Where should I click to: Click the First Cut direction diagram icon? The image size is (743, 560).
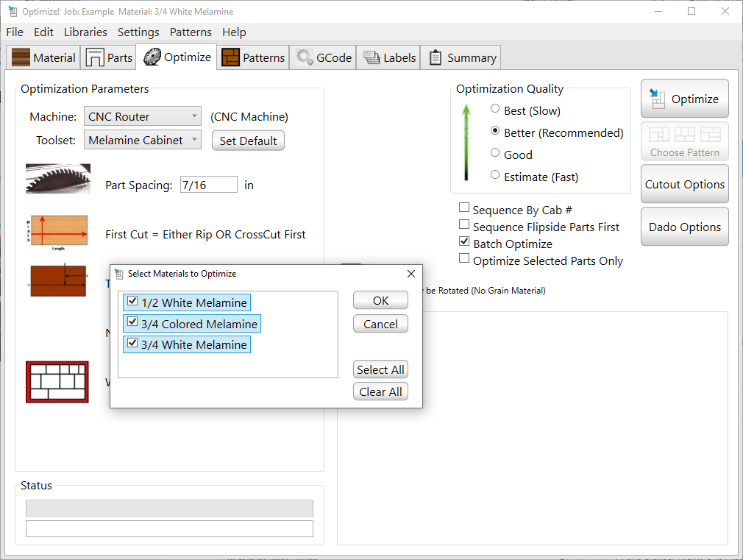point(58,233)
